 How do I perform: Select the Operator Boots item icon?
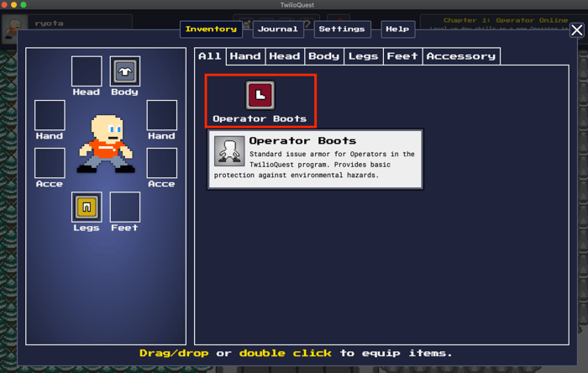(x=260, y=95)
